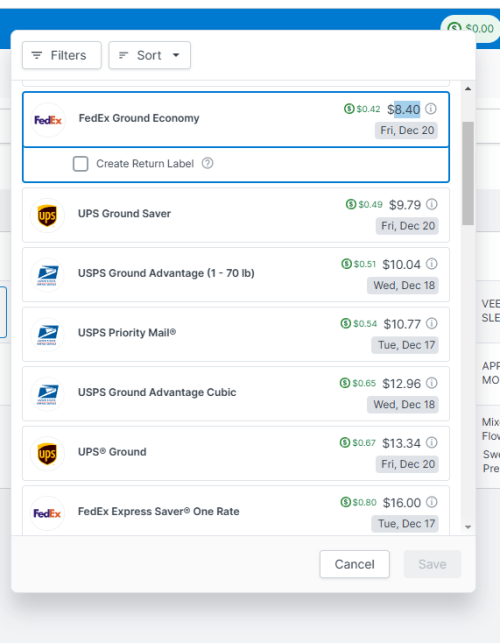Click FedEx logo for Ground Economy
Screen dimensions: 500x643
pyautogui.click(x=48, y=120)
